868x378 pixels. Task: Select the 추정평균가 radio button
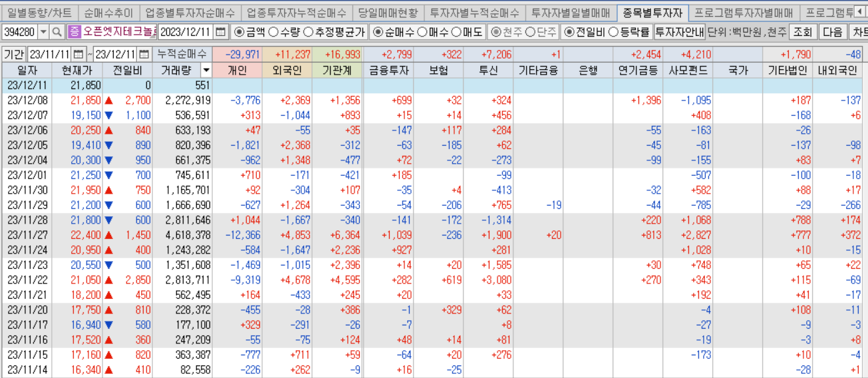click(309, 32)
